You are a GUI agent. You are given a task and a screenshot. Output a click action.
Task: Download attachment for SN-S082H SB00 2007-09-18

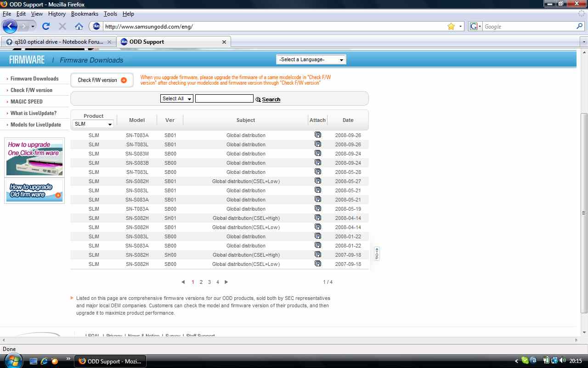coord(318,264)
